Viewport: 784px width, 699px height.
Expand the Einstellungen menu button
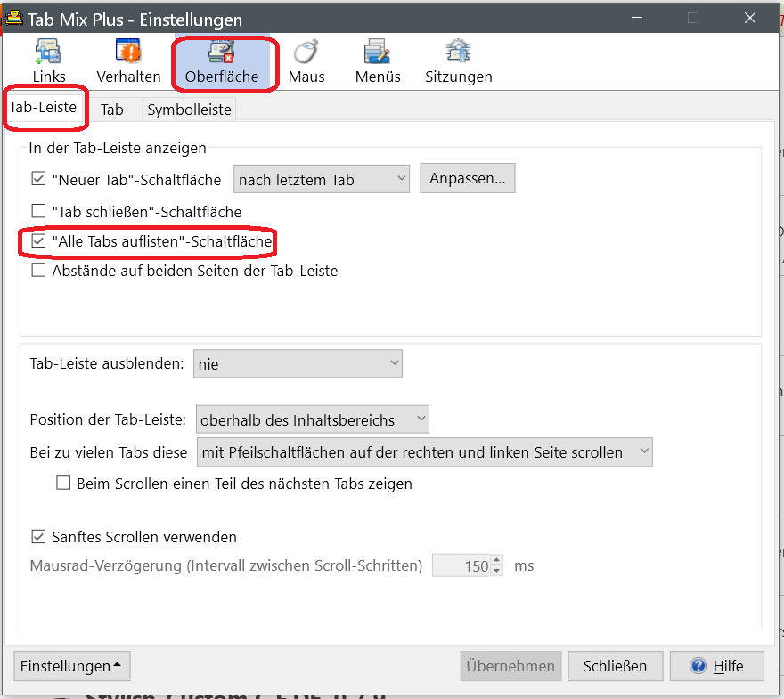point(72,665)
